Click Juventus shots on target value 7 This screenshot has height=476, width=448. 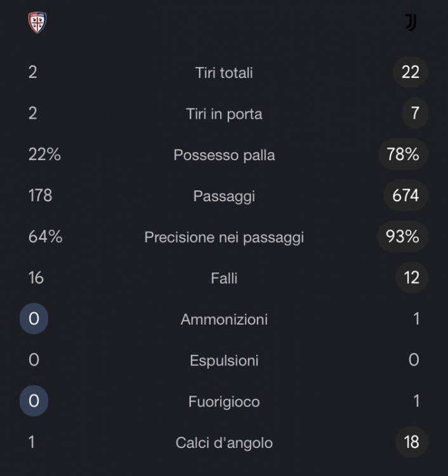point(414,113)
